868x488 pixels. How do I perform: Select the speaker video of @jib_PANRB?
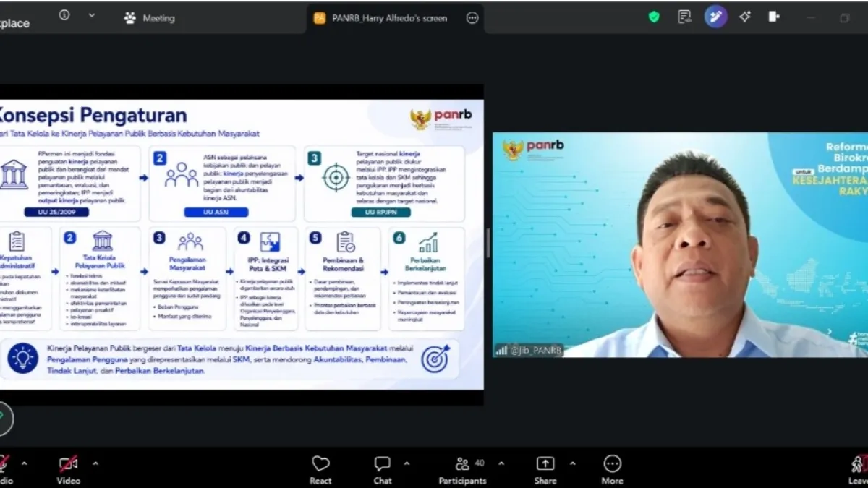(x=680, y=244)
